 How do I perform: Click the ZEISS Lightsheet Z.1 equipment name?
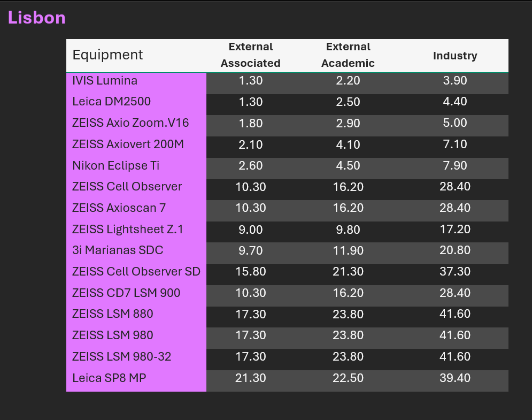pos(127,230)
